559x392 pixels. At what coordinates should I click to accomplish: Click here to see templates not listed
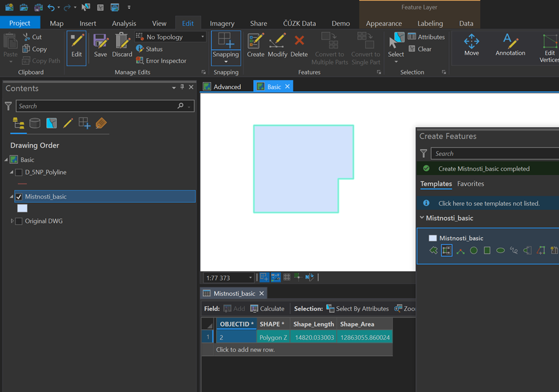pos(489,203)
